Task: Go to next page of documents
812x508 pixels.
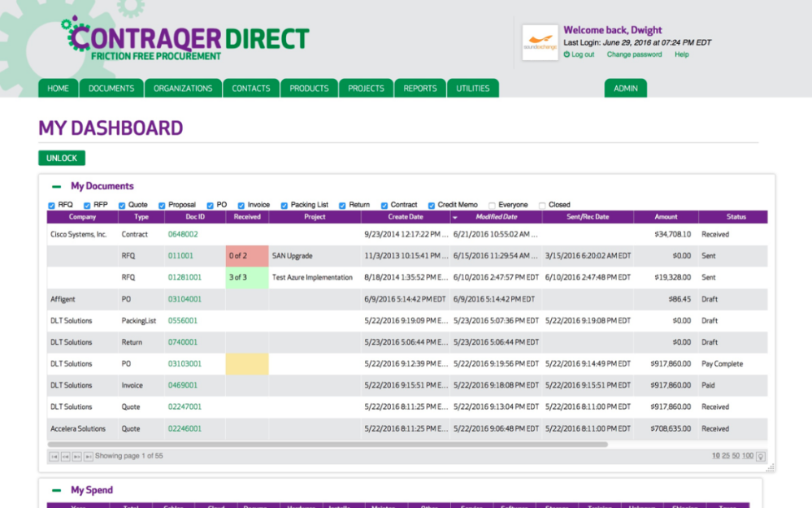Action: (77, 457)
